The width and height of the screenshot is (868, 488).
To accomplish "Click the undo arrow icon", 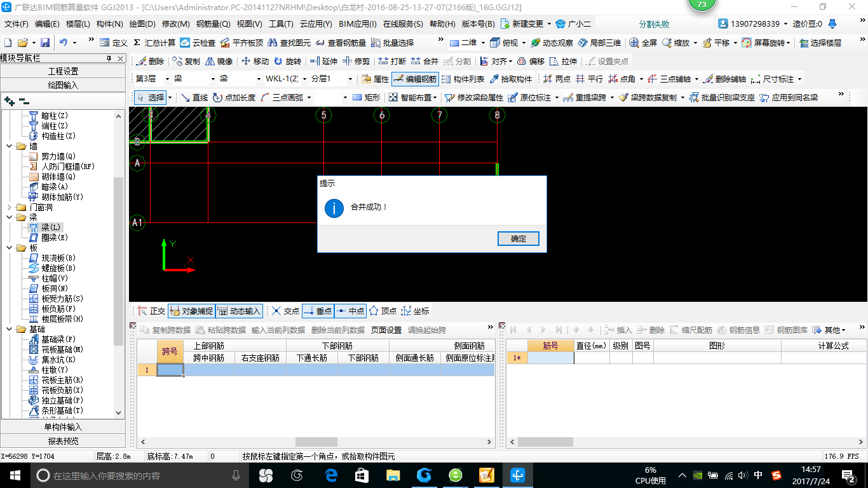I will pos(64,43).
